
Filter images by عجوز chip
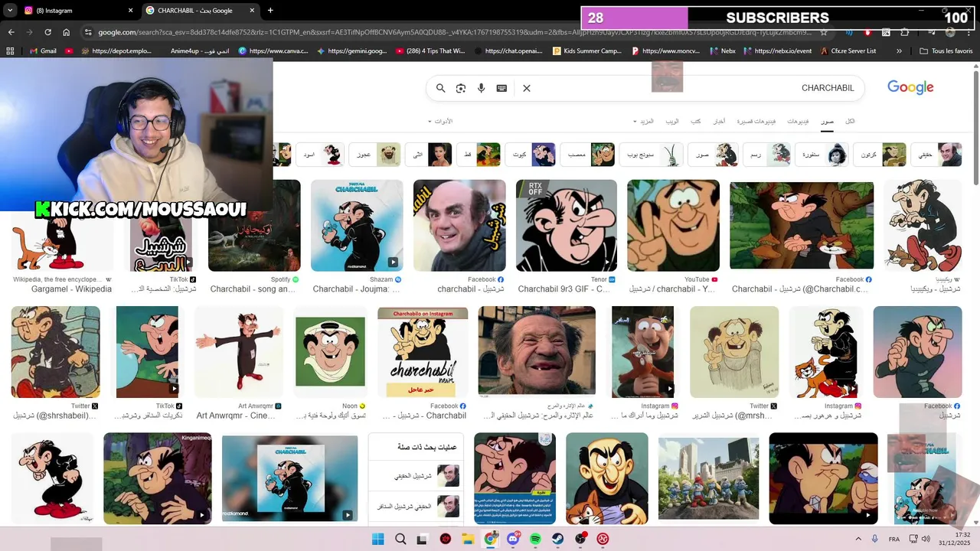[375, 155]
